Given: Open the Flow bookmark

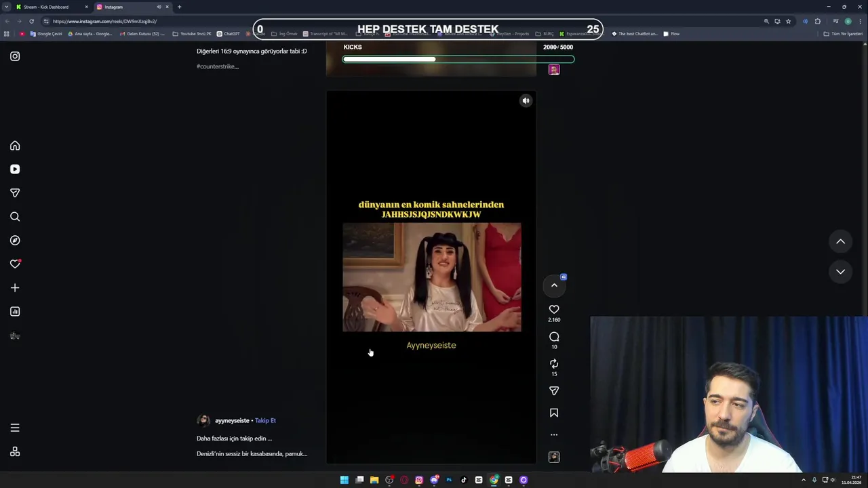Looking at the screenshot, I should [x=671, y=34].
